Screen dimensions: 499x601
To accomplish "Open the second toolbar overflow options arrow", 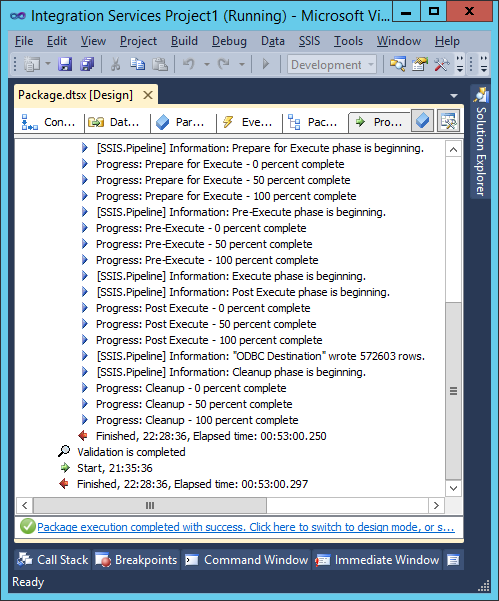I will tap(484, 64).
